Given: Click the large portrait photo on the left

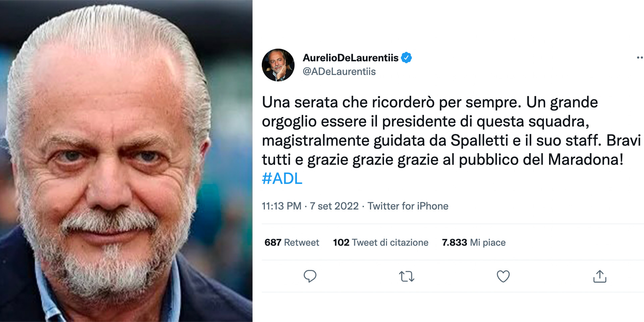Looking at the screenshot, I should [126, 161].
